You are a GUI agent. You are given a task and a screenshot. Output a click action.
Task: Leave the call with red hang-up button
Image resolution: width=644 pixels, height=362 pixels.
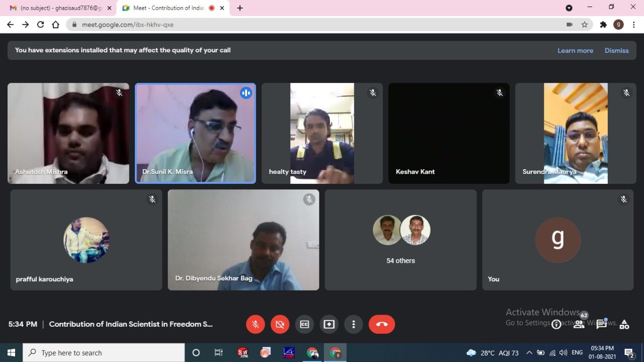(x=381, y=324)
